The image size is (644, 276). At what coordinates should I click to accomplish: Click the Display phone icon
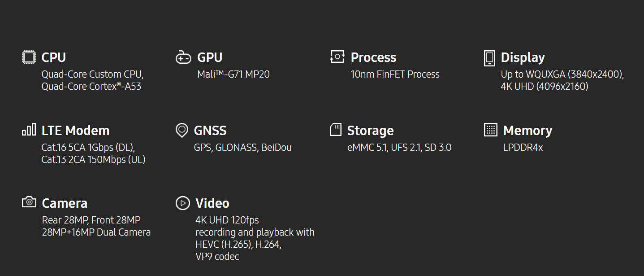click(x=490, y=58)
